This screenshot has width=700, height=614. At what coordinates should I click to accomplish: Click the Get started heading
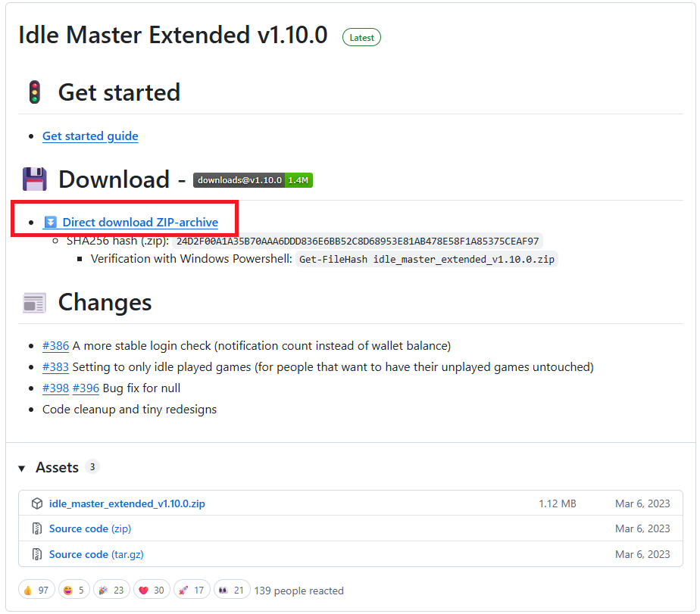119,92
